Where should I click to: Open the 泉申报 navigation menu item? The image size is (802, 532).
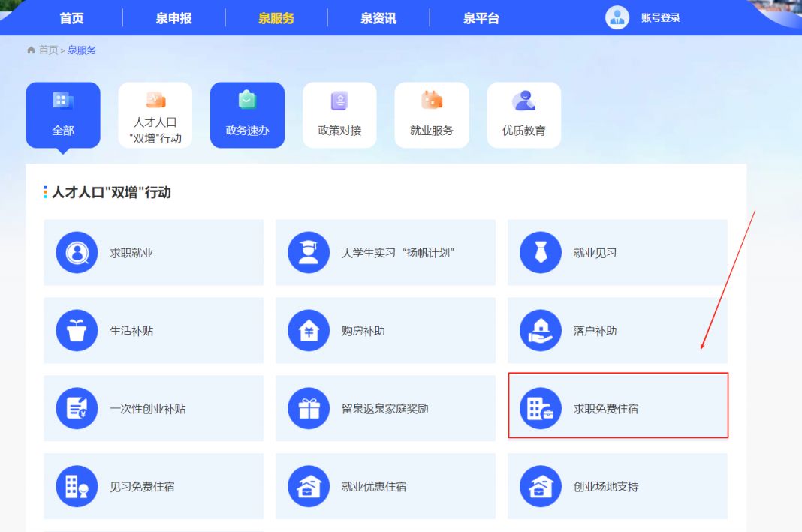174,18
